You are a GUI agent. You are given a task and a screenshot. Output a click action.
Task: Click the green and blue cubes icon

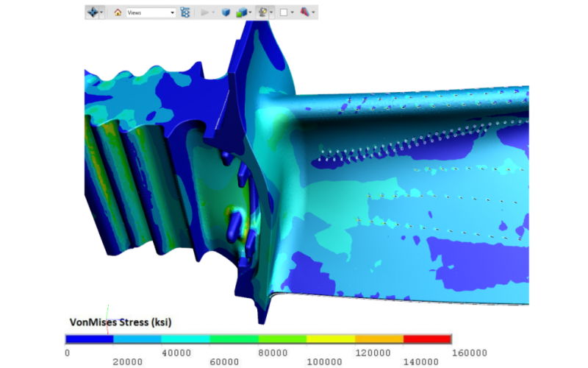[x=241, y=13]
